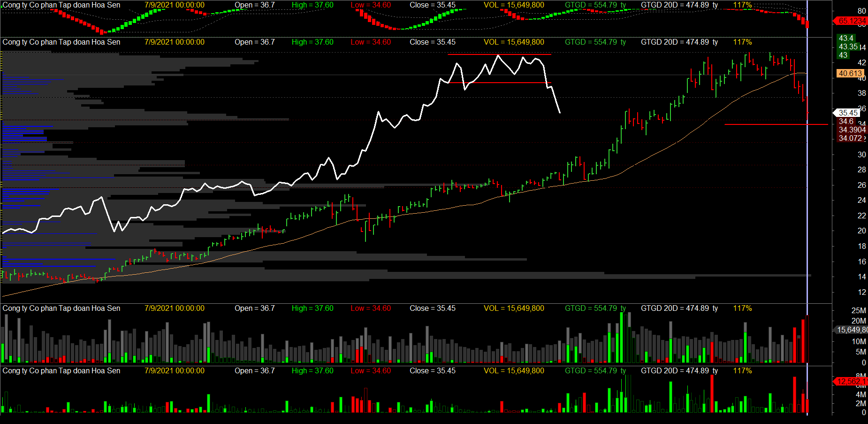Screen dimensions: 868x424
Task: Select GTGD 20D = 474.89 text in bottom pane
Action: click(x=679, y=371)
